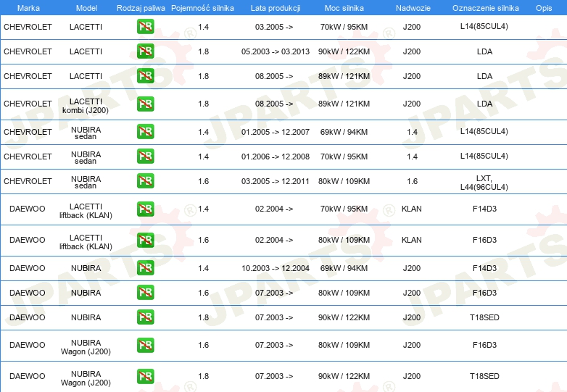567x392 pixels.
Task: Click 80kW / 109KM in the Chevrolet Nubira sedan row
Action: (x=344, y=181)
